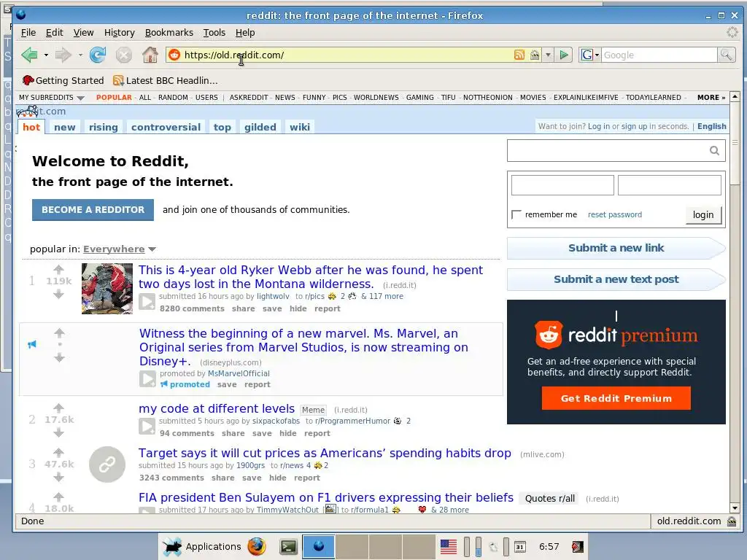Upvote 'my code at different levels' post
The image size is (747, 560).
pos(58,408)
